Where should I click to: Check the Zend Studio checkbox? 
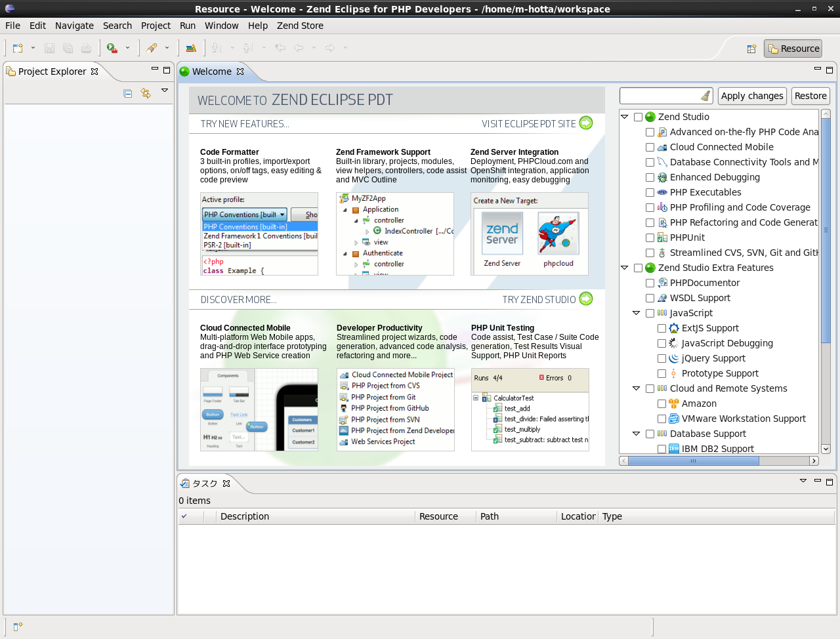638,117
